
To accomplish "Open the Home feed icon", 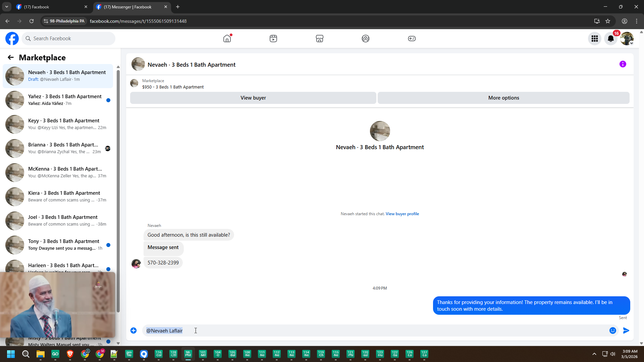I will [227, 39].
